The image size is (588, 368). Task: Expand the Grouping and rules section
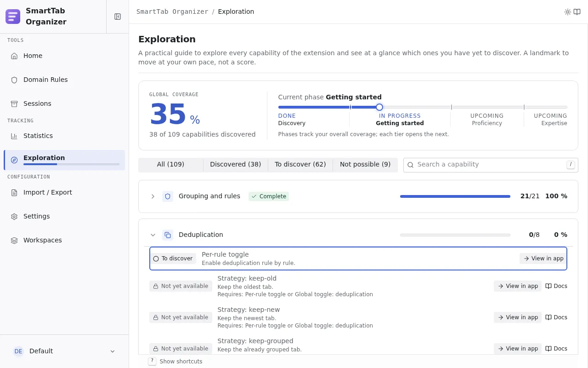pos(153,196)
